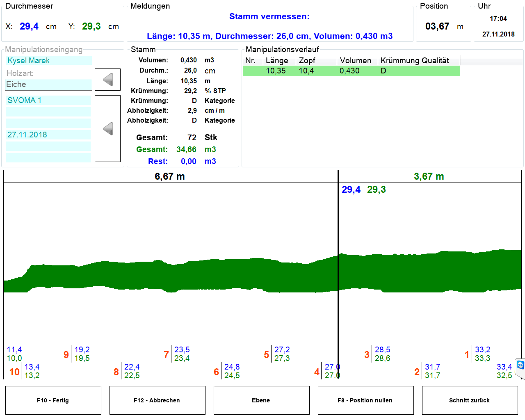Image resolution: width=525 pixels, height=420 pixels.
Task: Click the F10 - Fertig button
Action: point(53,400)
